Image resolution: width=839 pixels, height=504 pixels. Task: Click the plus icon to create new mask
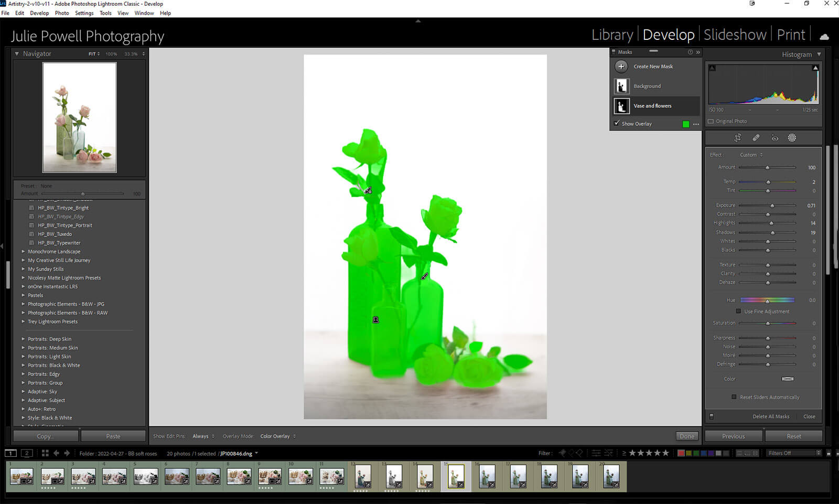pyautogui.click(x=621, y=67)
